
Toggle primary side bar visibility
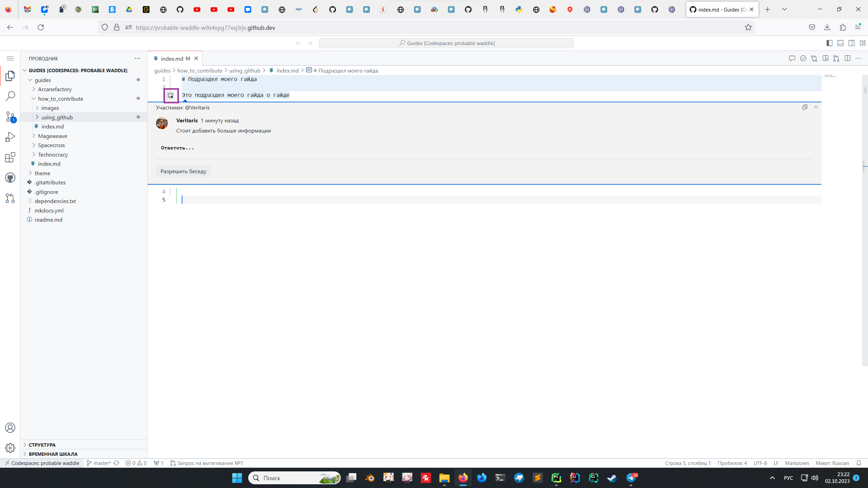829,43
